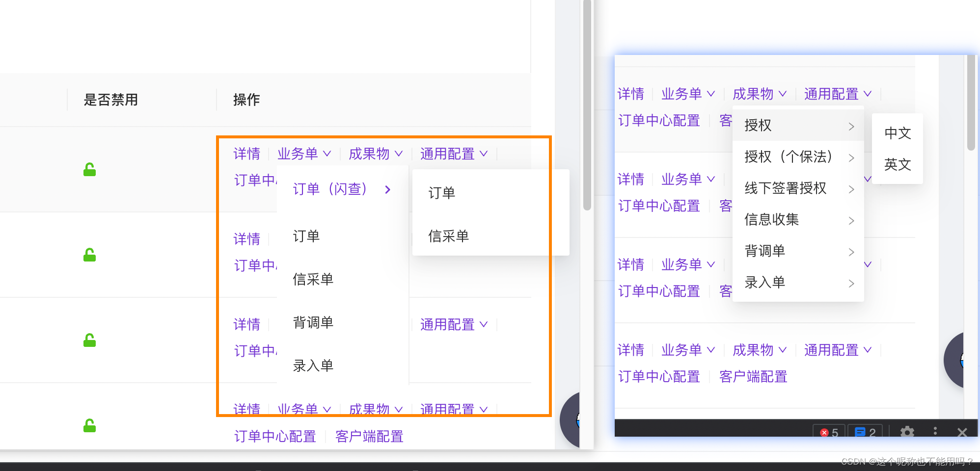Open the 详情 link in first row
This screenshot has width=980, height=471.
247,154
